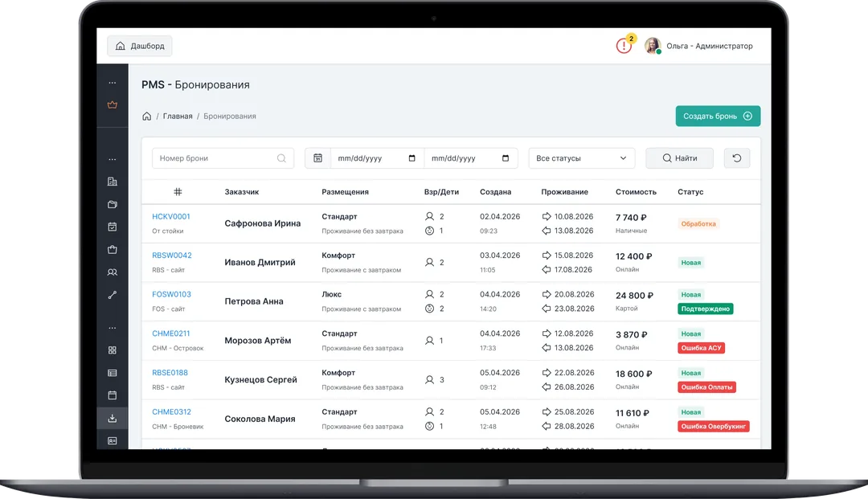Focus the Номер брони input field
The width and height of the screenshot is (868, 499).
(x=223, y=158)
